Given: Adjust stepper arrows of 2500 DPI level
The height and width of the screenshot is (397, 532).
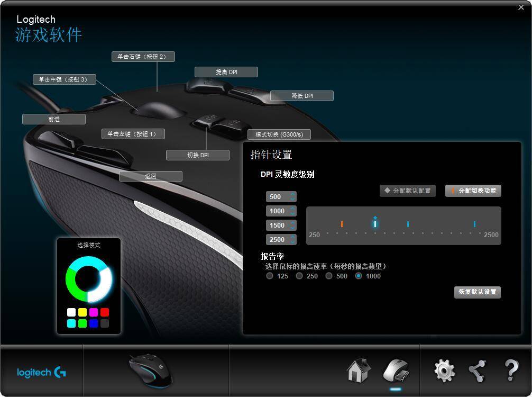Looking at the screenshot, I should pos(293,239).
